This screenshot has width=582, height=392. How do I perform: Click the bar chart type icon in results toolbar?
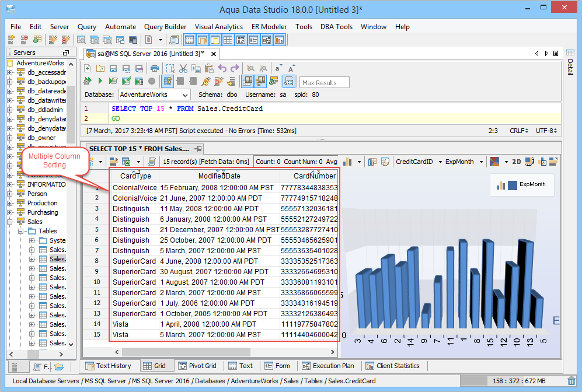(x=347, y=162)
